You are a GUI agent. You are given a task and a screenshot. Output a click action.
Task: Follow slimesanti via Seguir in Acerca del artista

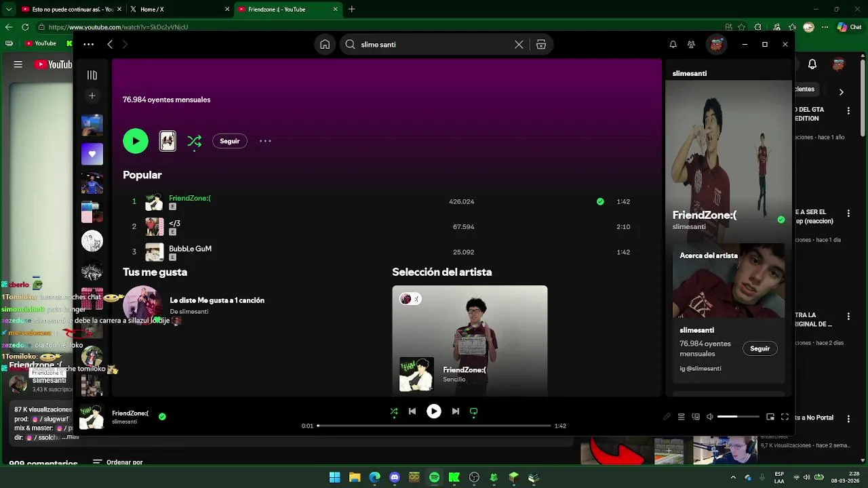point(760,348)
